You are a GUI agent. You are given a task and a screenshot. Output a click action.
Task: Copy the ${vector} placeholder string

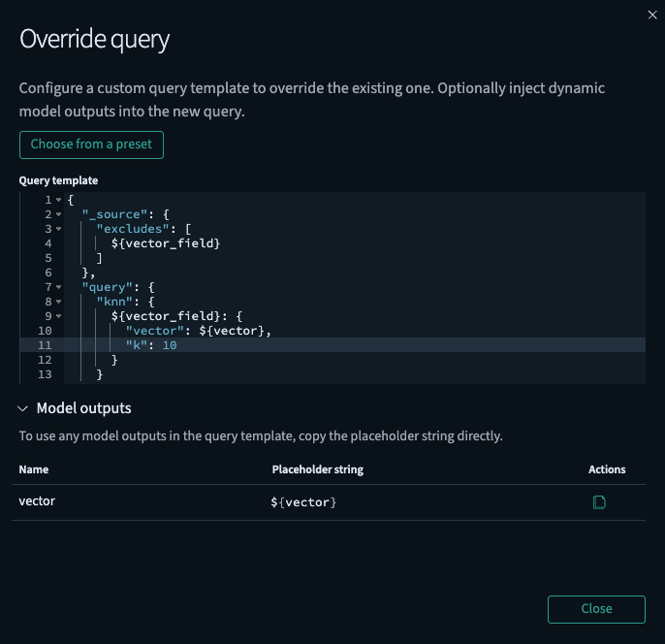pyautogui.click(x=599, y=502)
